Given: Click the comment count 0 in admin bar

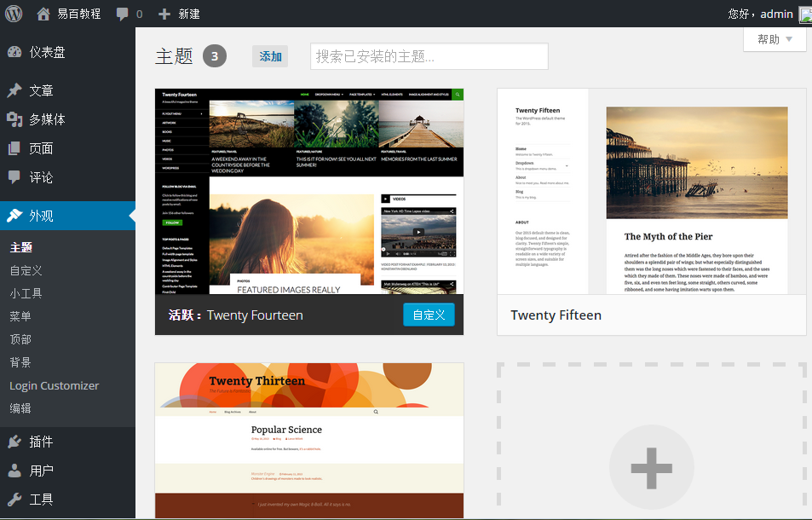Looking at the screenshot, I should point(139,14).
